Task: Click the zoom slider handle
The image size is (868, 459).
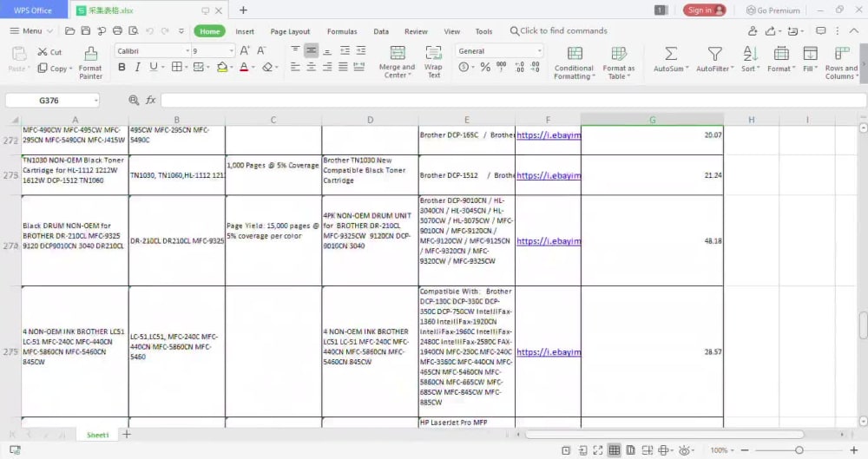Action: (x=799, y=450)
